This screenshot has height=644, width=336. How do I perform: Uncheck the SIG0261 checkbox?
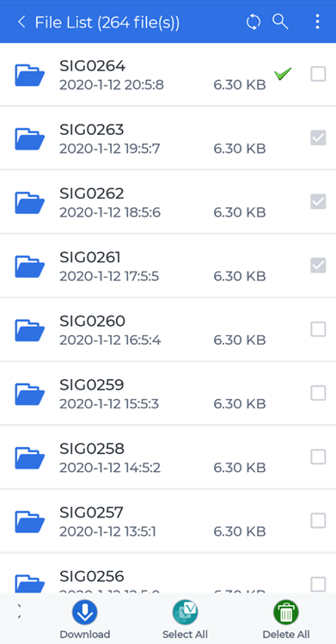click(318, 266)
